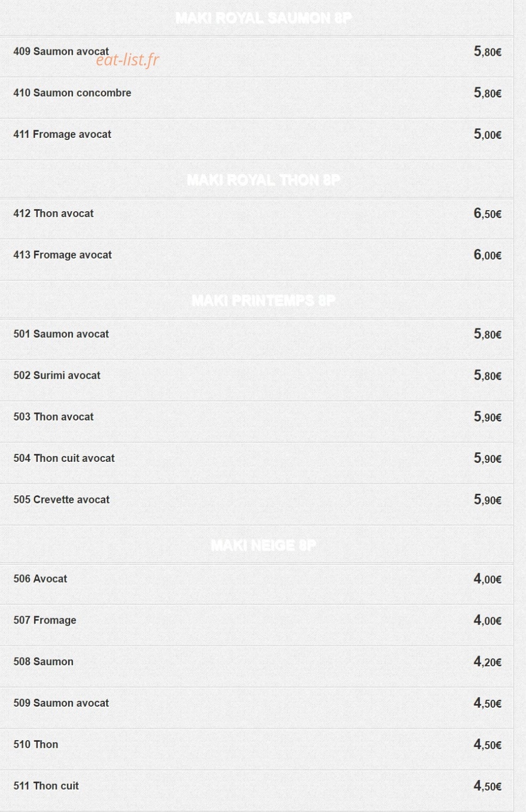Open the Maki Neige 8P section heading
This screenshot has height=812, width=526.
pos(263,545)
